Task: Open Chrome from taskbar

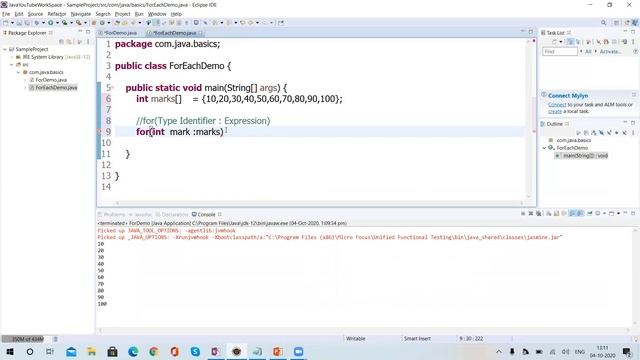Action: point(154,351)
